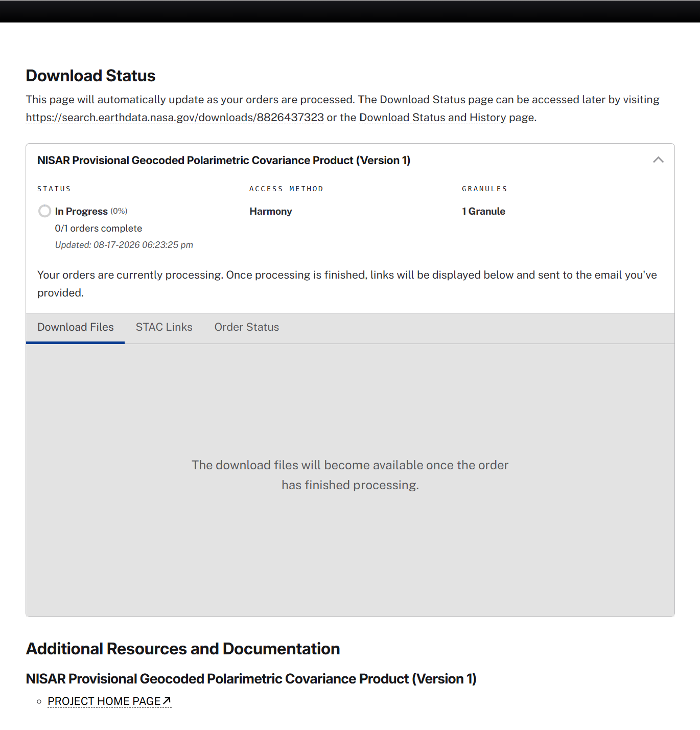
Task: Switch to the Download Files tab
Action: tap(76, 327)
